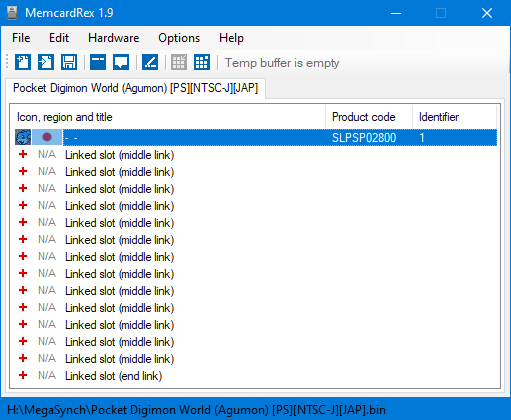
Task: Minimize the MemcardRex window
Action: (x=396, y=13)
